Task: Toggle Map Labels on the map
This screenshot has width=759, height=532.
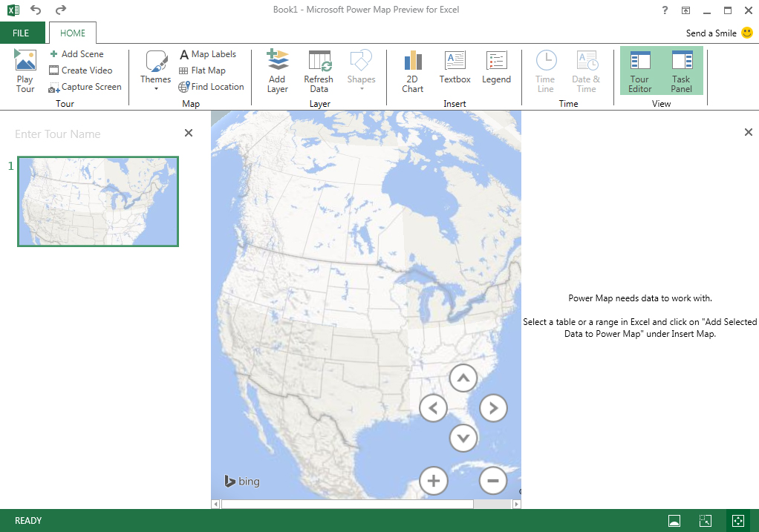Action: tap(208, 54)
